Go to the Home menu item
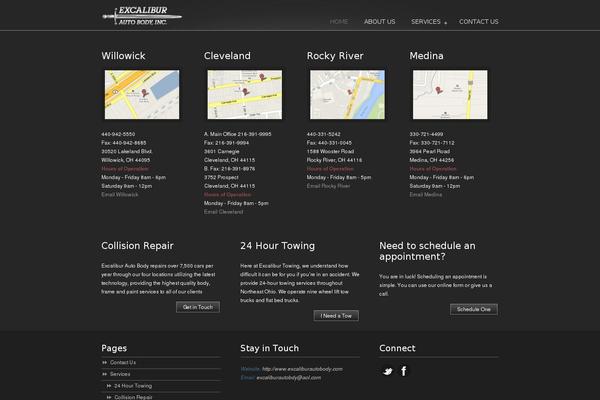The width and height of the screenshot is (600, 400). coord(339,21)
